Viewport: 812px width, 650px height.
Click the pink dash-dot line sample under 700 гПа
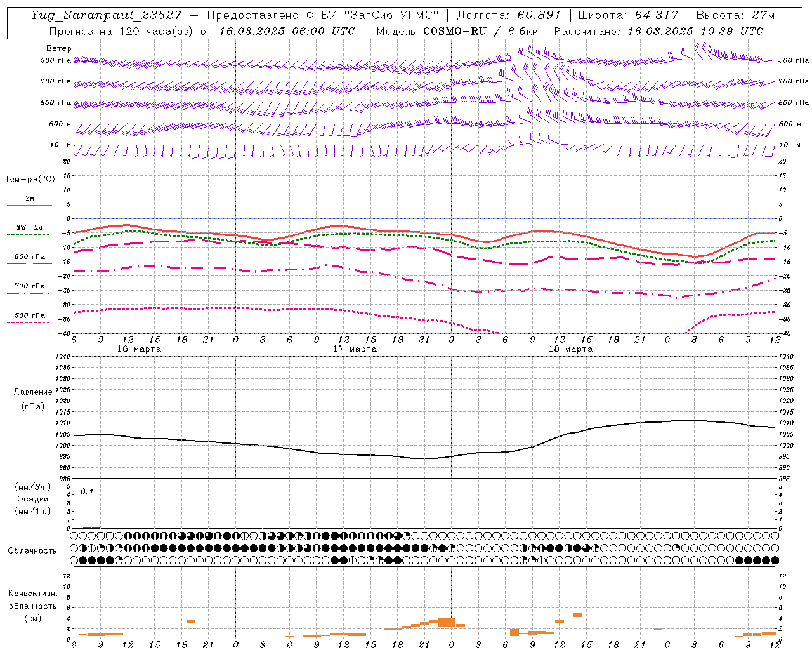pyautogui.click(x=28, y=293)
